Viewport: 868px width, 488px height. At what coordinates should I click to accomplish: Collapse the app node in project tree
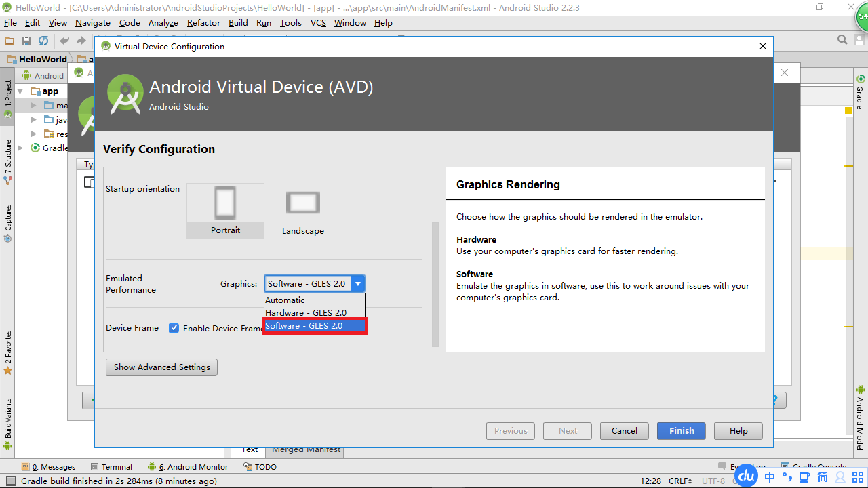[x=20, y=91]
